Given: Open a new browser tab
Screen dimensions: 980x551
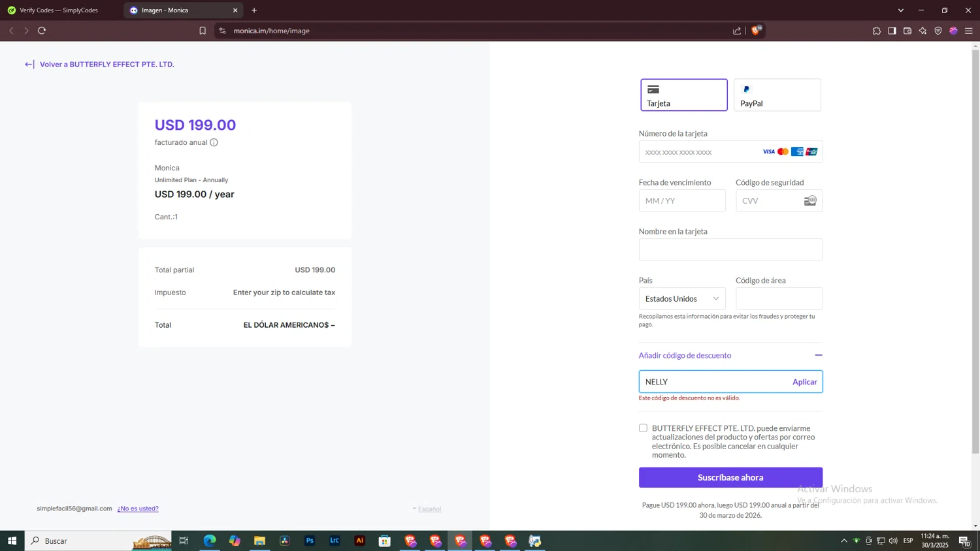Looking at the screenshot, I should coord(254,10).
